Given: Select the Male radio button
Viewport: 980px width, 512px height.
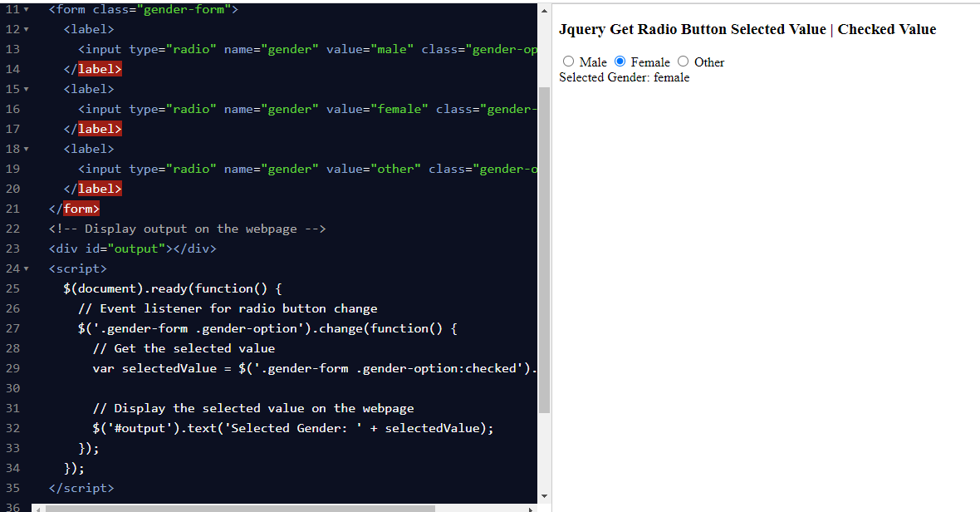Looking at the screenshot, I should 568,62.
